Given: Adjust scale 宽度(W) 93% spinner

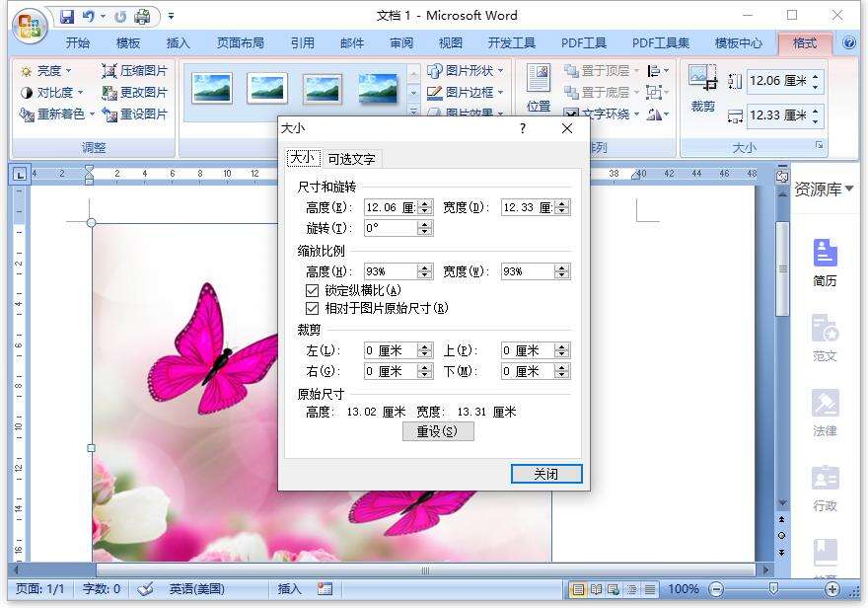Looking at the screenshot, I should 562,271.
